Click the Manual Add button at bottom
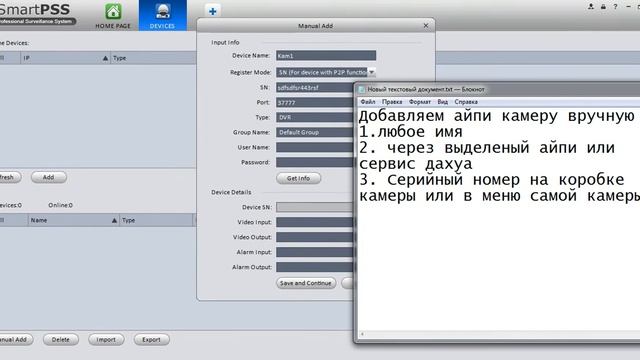The image size is (640, 360). [x=15, y=339]
